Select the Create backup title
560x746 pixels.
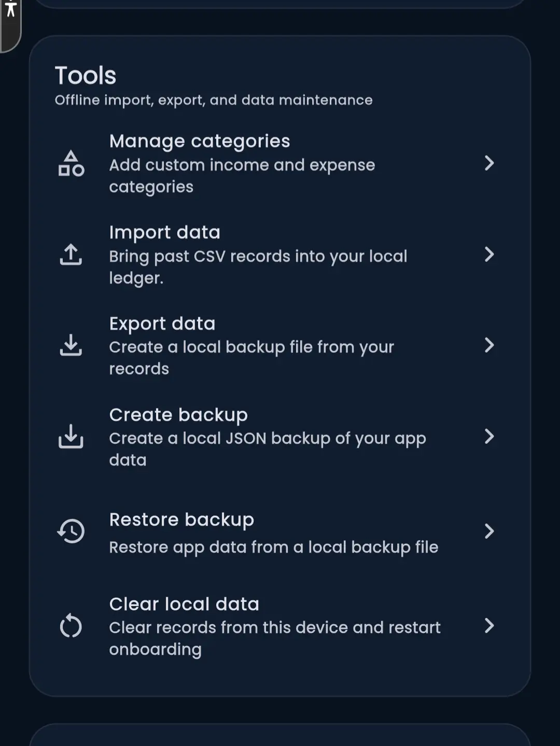(178, 415)
